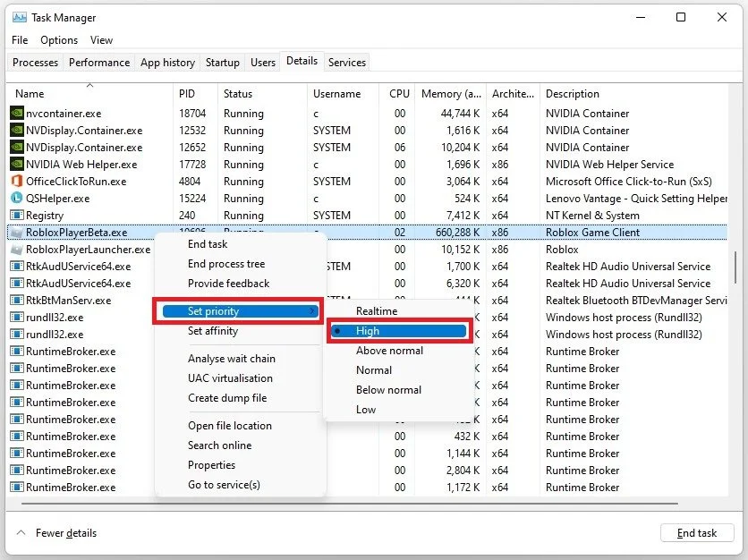The image size is (748, 560).
Task: Click the horizontal scrollbar at bottom
Action: (x=349, y=504)
